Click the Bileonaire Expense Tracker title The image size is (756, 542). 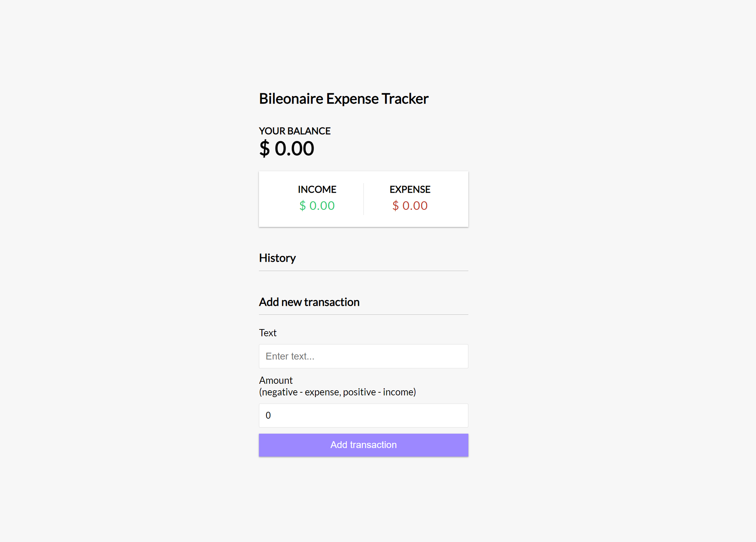tap(343, 99)
